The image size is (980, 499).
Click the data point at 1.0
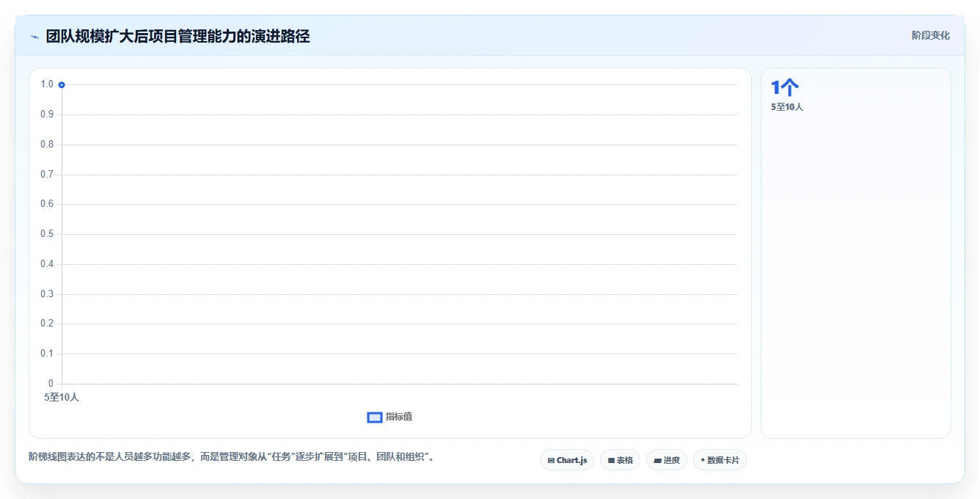62,85
